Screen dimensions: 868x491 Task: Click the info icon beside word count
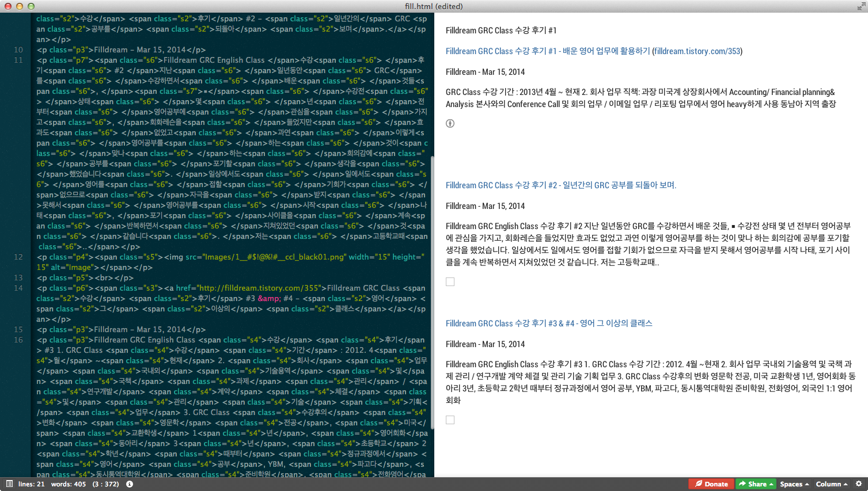click(x=130, y=484)
